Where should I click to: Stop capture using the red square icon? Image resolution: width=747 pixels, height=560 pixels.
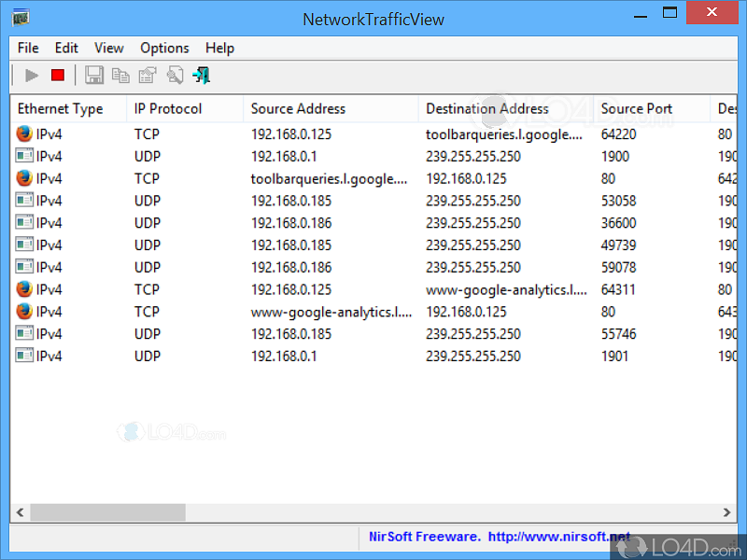point(57,75)
